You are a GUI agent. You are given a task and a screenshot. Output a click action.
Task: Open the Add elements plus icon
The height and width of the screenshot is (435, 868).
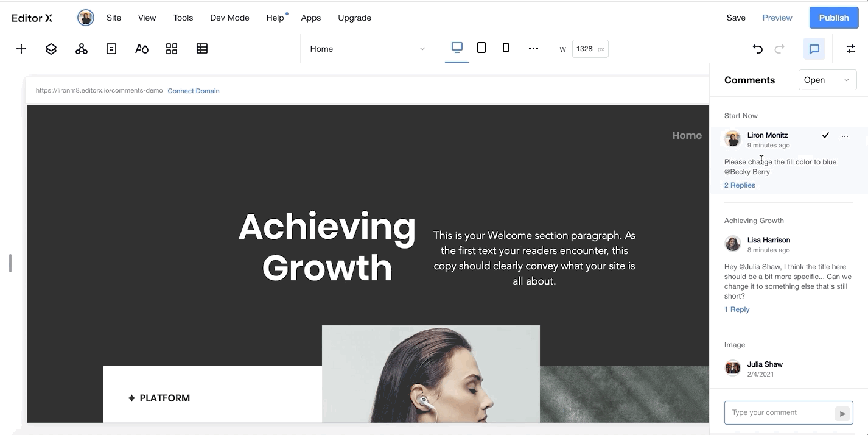tap(21, 49)
